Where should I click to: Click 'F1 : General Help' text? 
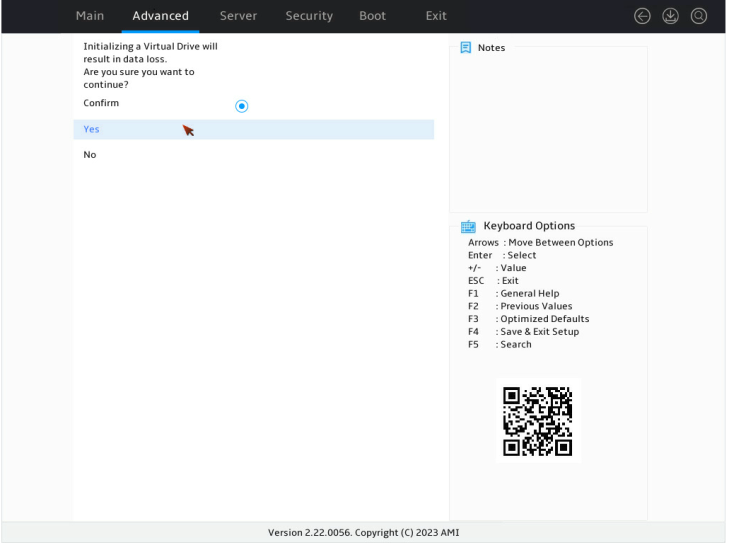tap(514, 293)
